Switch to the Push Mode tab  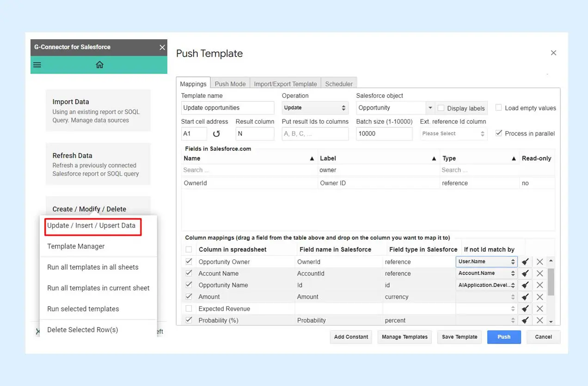point(230,84)
